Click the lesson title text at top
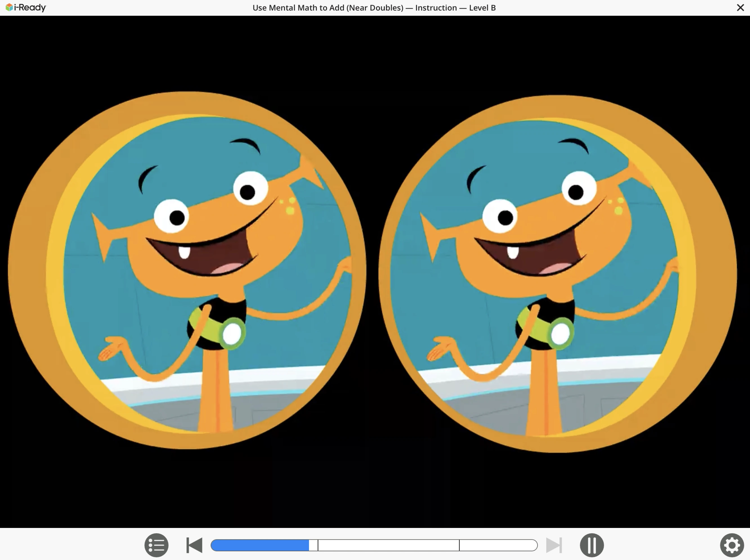This screenshot has width=750, height=560. (374, 8)
